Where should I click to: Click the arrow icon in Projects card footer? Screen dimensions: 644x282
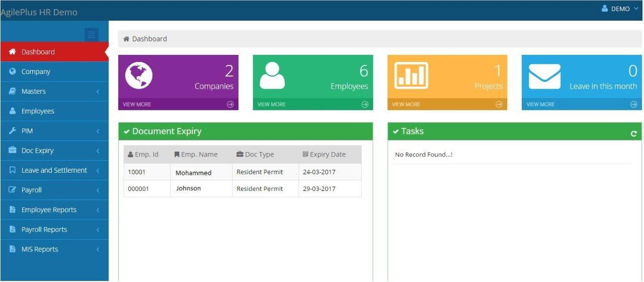tap(499, 104)
